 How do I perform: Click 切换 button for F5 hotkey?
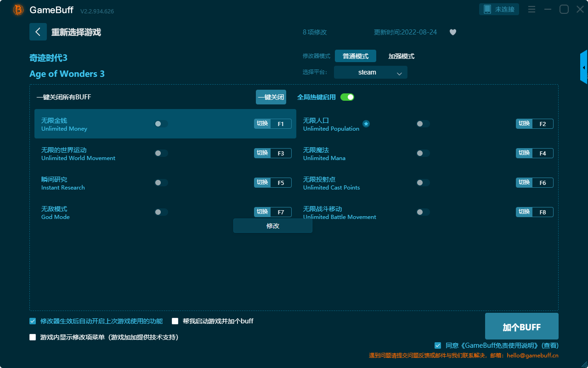coord(262,183)
